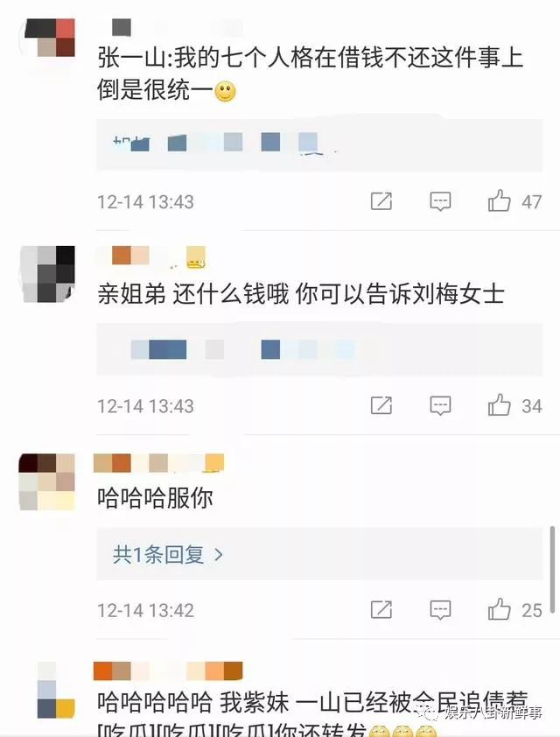Like the 张一山 seven personalities comment
560x737 pixels.
click(499, 200)
